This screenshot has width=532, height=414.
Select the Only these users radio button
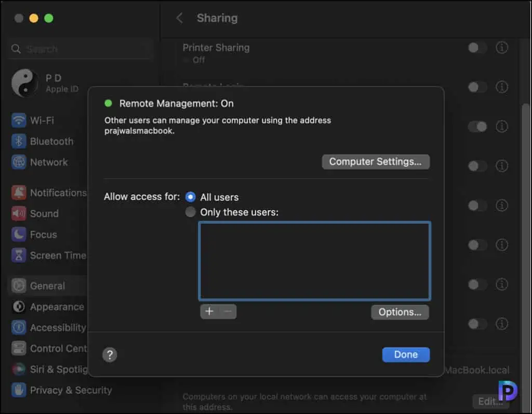190,212
